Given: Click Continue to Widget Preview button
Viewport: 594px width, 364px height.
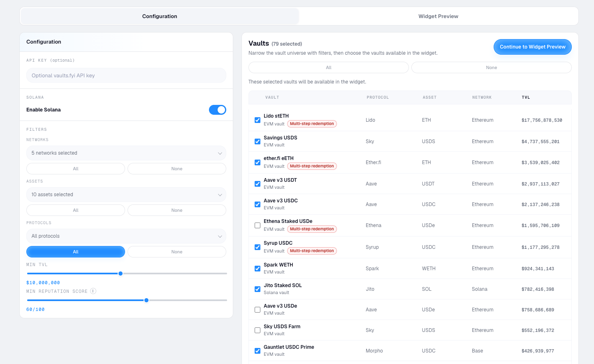Looking at the screenshot, I should coord(533,47).
